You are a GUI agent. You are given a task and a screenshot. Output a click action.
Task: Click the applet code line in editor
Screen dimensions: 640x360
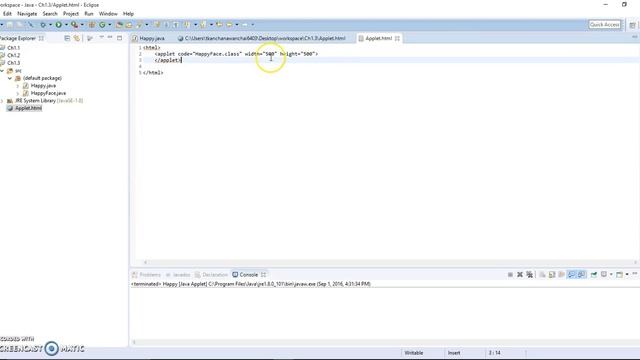click(236, 54)
